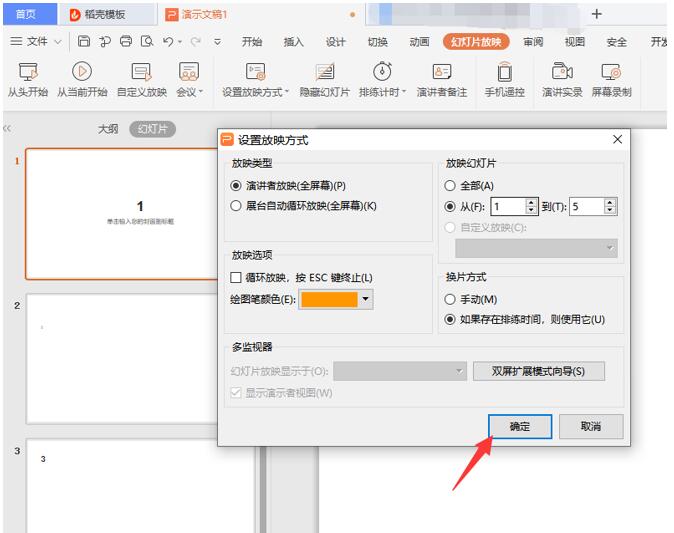The height and width of the screenshot is (533, 674).
Task: Collapse the slide panel with double chevron
Action: [7, 128]
